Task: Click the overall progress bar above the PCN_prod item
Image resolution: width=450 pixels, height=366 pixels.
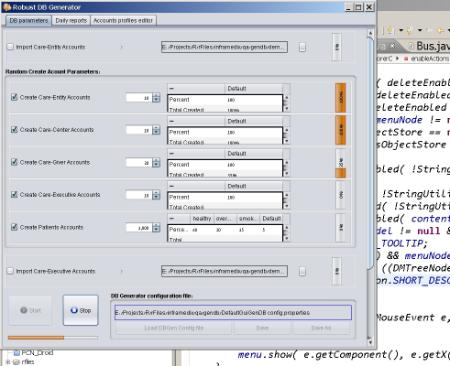Action: (53, 338)
